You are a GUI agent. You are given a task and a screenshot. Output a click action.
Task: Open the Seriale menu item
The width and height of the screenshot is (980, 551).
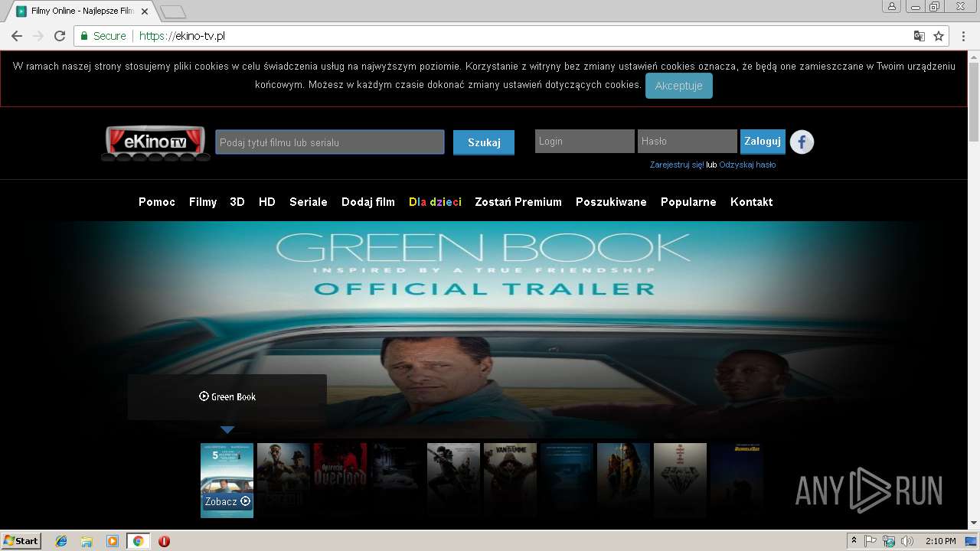tap(309, 202)
